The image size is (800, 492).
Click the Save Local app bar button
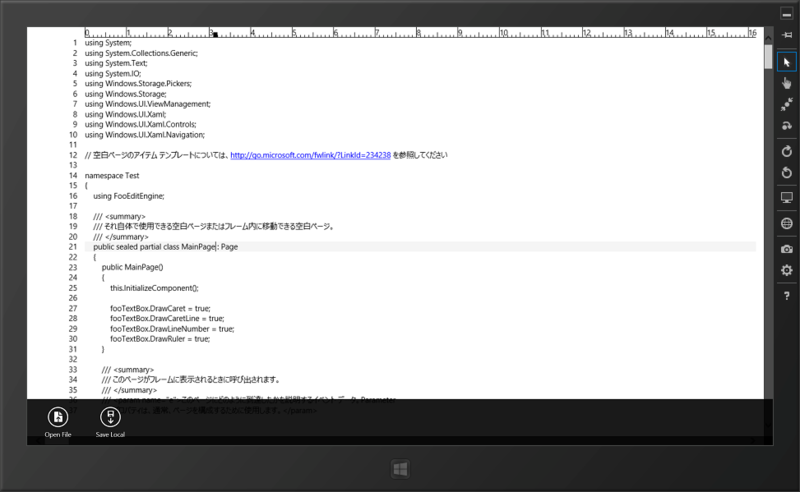tap(110, 423)
